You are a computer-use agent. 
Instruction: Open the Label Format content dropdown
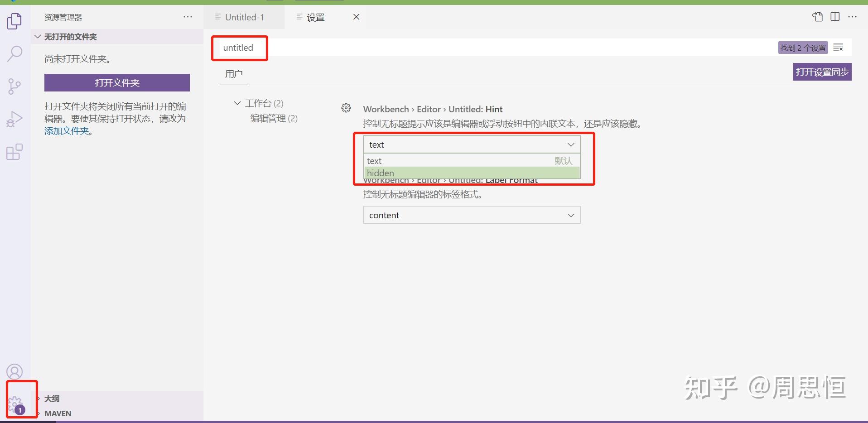click(x=471, y=215)
